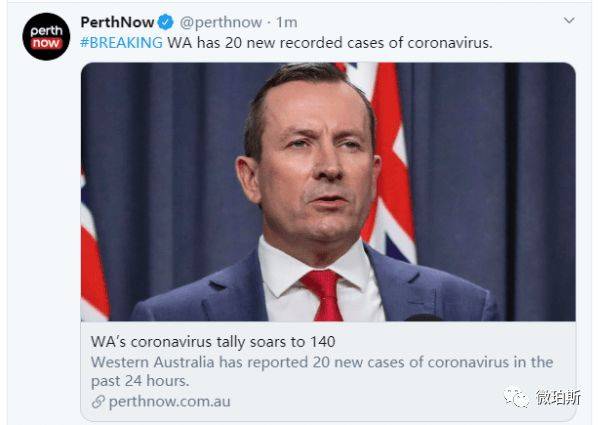Click the red 'now' part of the logo

click(x=46, y=43)
